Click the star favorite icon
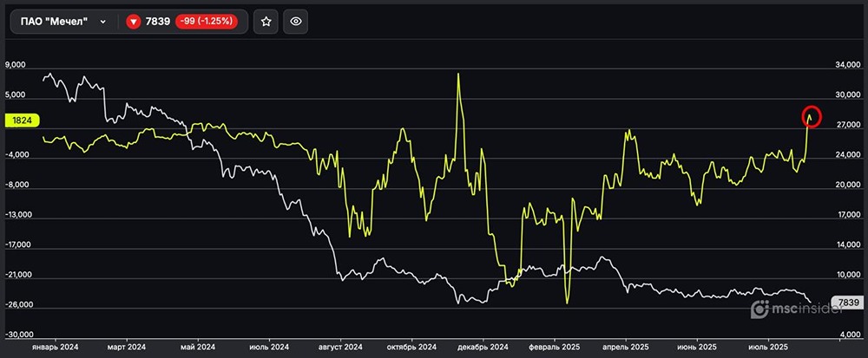 click(266, 22)
